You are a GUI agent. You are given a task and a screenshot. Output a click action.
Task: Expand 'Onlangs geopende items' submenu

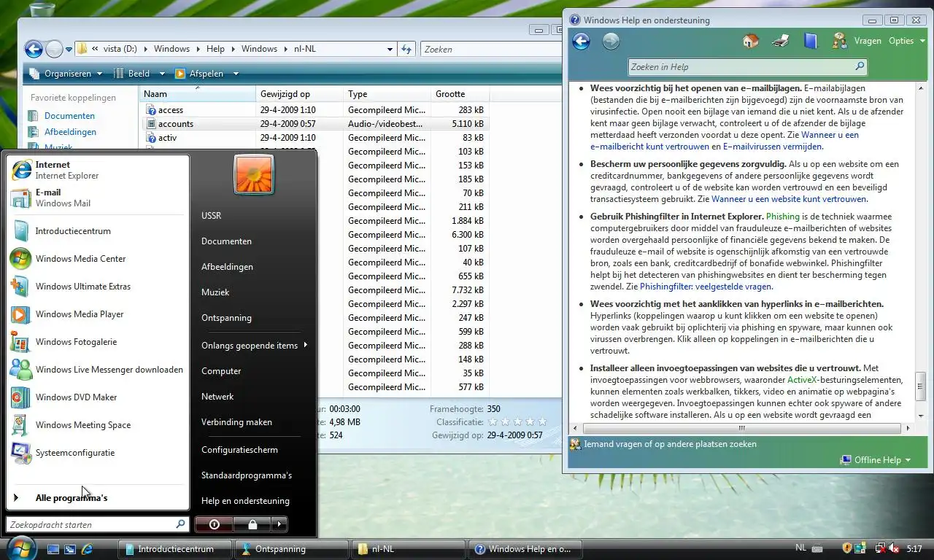(254, 346)
